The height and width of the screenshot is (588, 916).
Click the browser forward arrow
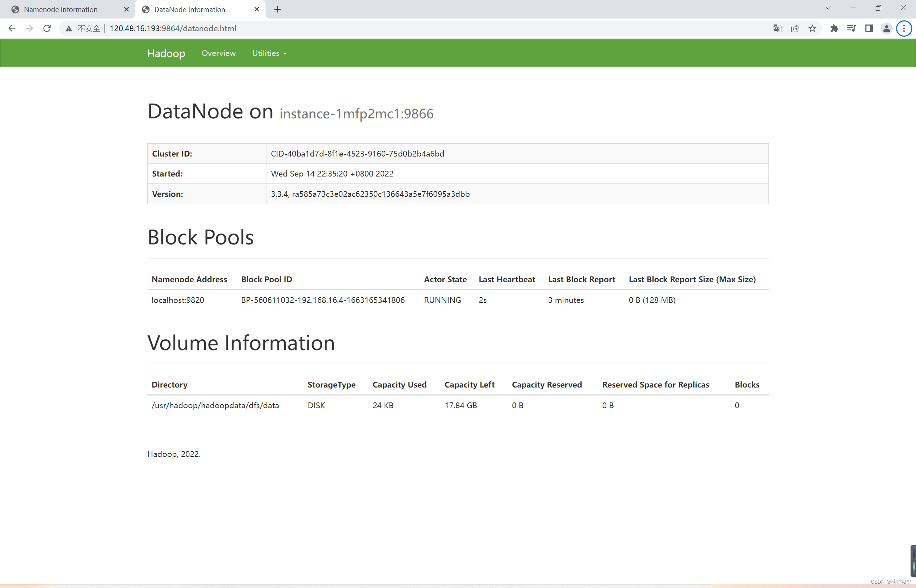[29, 28]
